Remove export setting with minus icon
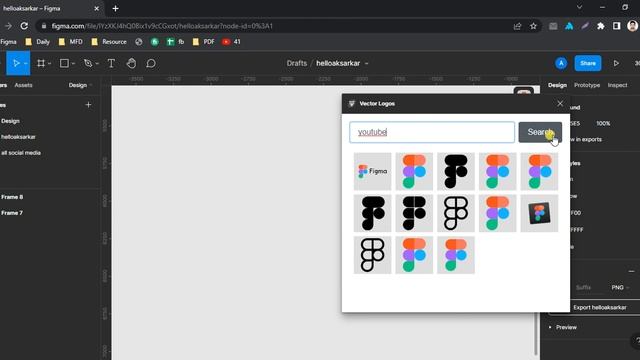Image resolution: width=640 pixels, height=360 pixels. (631, 271)
